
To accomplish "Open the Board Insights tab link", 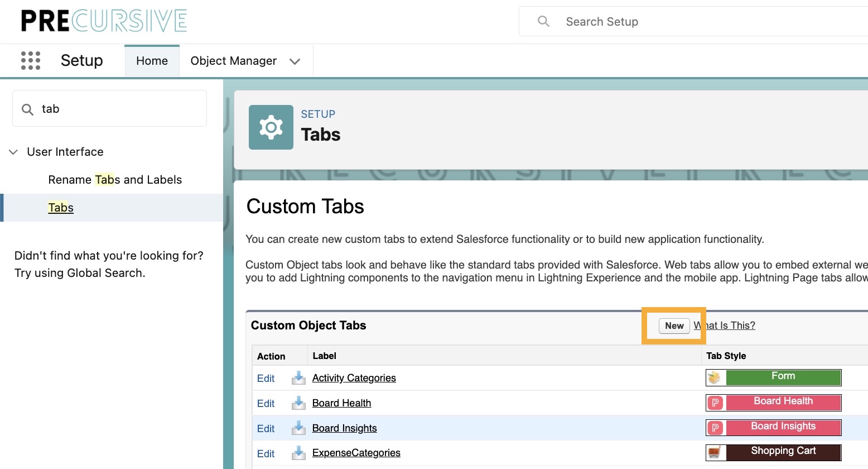I will [x=344, y=428].
